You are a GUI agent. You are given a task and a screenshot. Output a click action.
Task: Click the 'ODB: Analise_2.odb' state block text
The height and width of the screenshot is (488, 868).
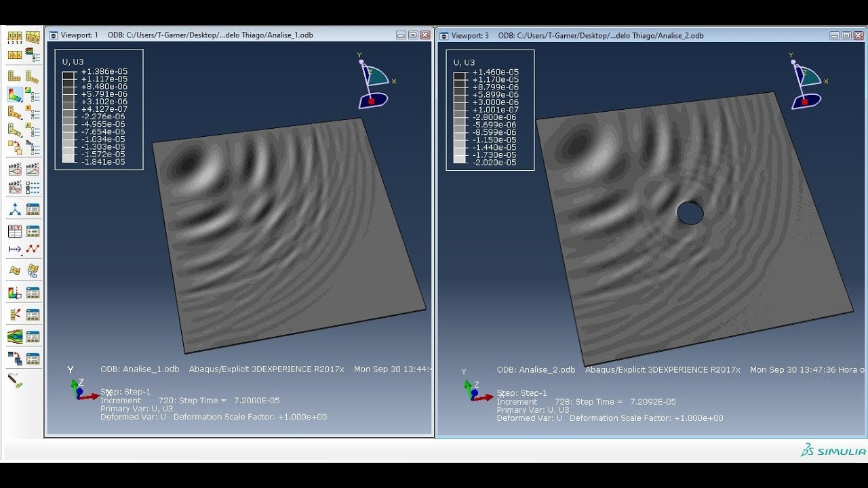tap(536, 370)
